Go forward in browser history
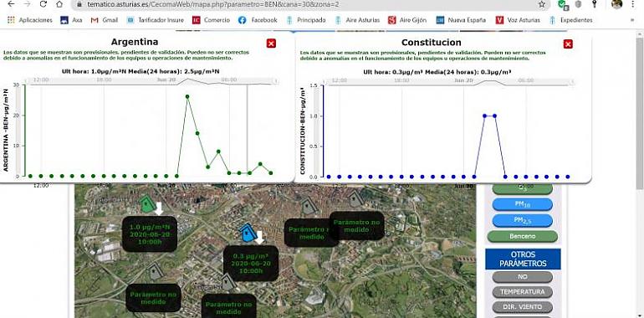This screenshot has height=318, width=644. 27,4
